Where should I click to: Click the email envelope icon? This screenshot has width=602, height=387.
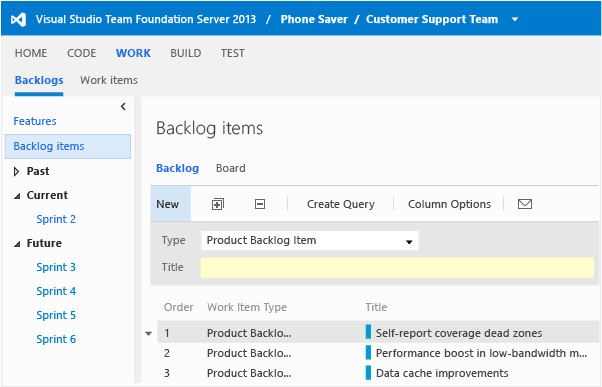[525, 204]
